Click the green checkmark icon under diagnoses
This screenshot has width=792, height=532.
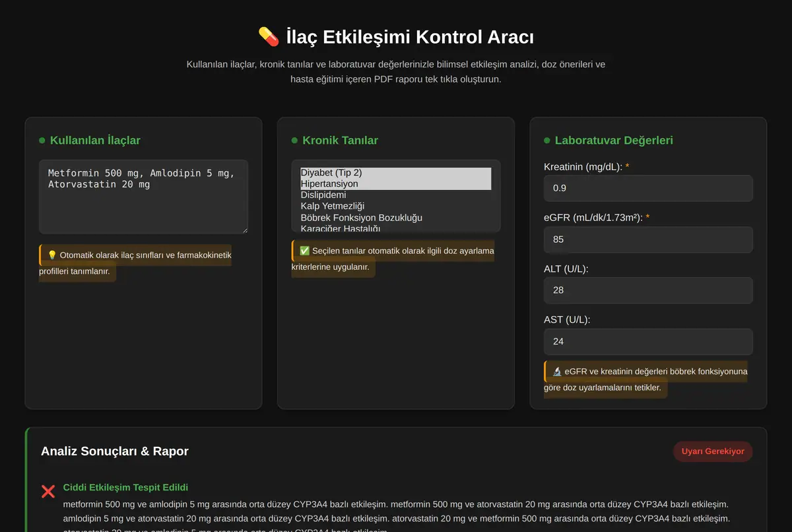point(305,251)
